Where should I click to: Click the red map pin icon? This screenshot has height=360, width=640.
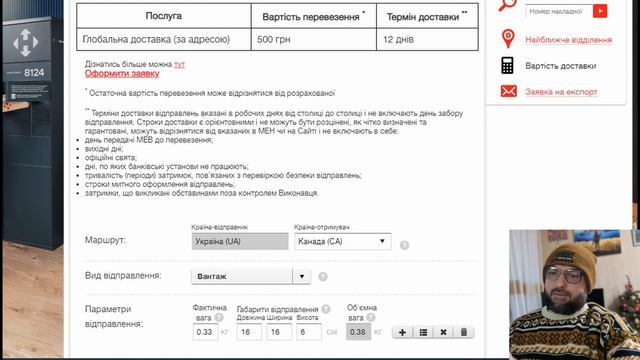pos(508,39)
